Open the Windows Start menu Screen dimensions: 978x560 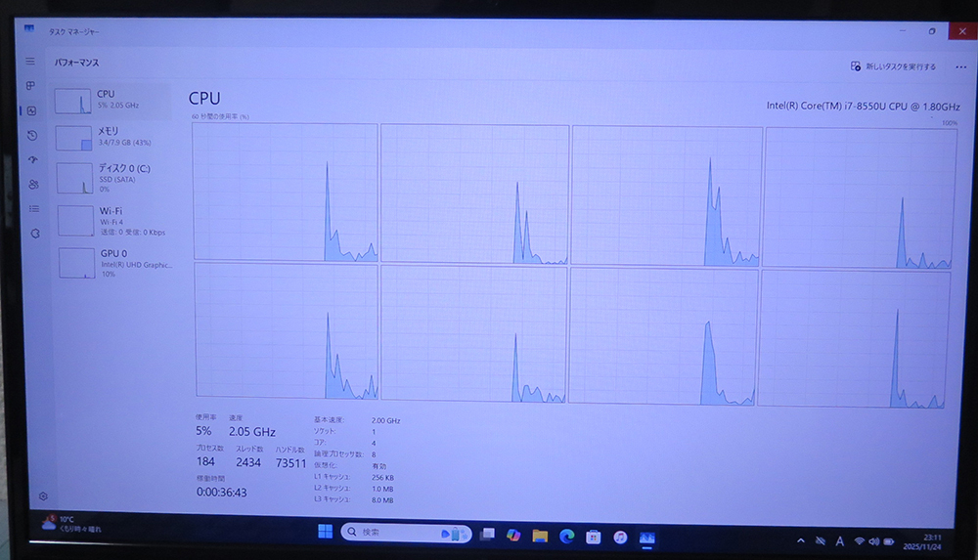[x=325, y=532]
